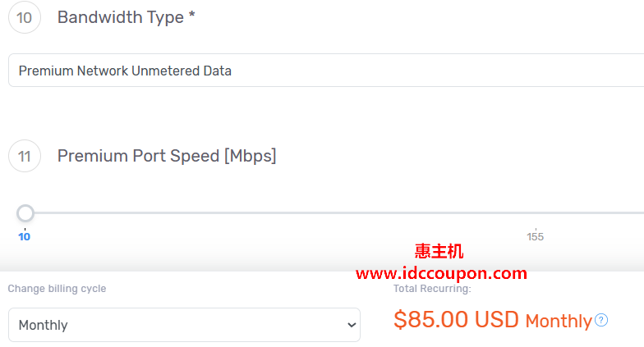Screen dimensions: 644x347
Task: Click the Premium Network Unmetered Data text
Action: (x=125, y=71)
